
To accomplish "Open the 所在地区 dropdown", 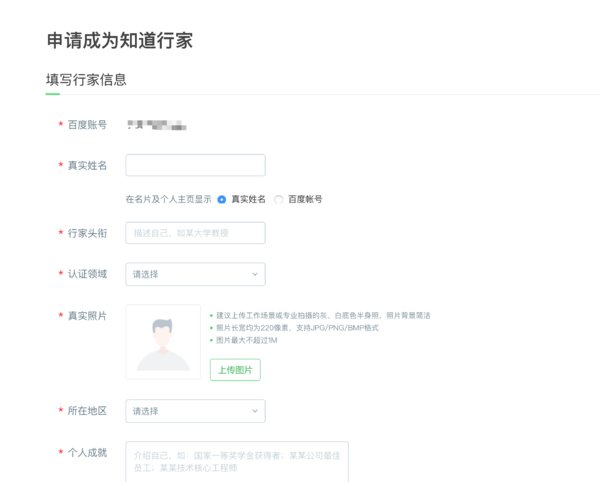I will tap(195, 411).
